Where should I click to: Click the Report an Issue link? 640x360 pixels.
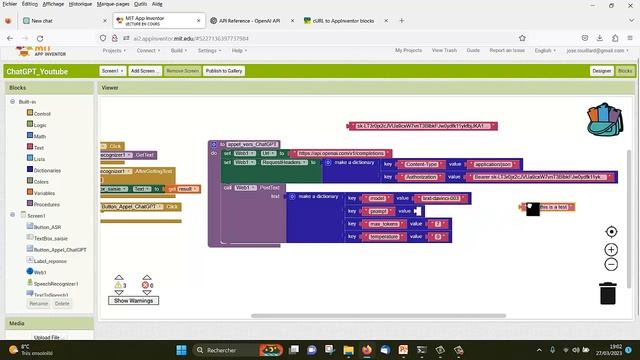pos(507,50)
